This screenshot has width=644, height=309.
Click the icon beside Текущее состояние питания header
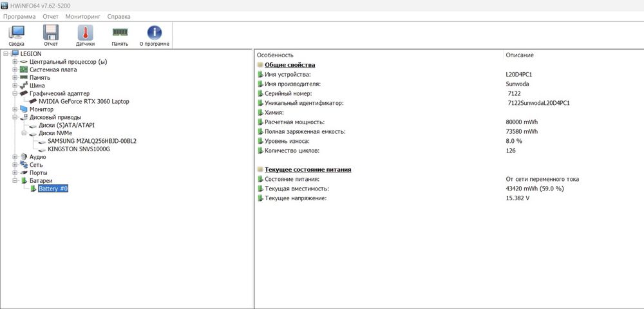coord(260,169)
